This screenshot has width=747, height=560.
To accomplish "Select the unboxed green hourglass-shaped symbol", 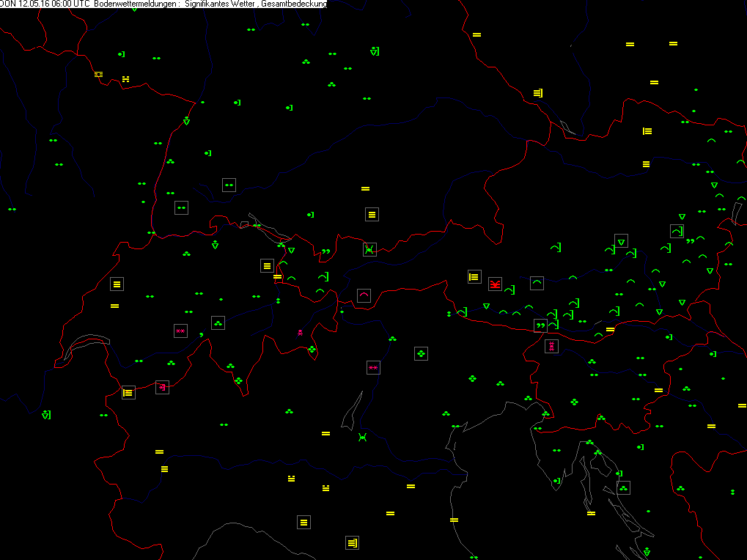I will click(361, 438).
